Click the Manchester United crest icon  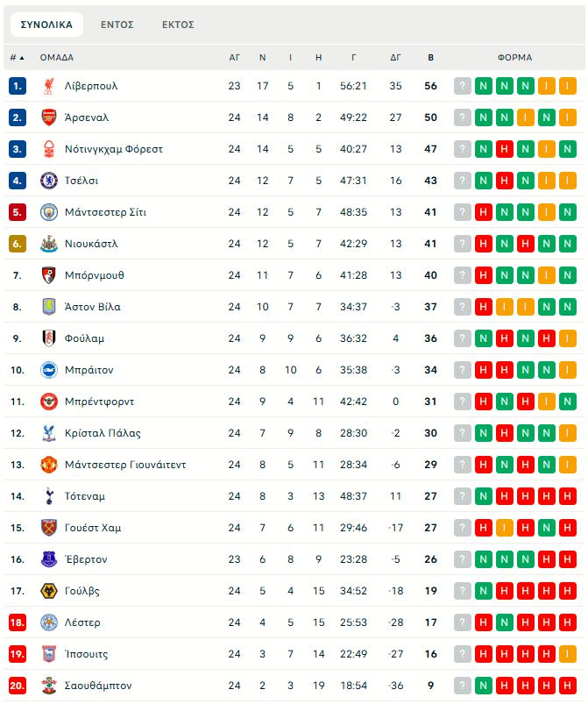(49, 465)
